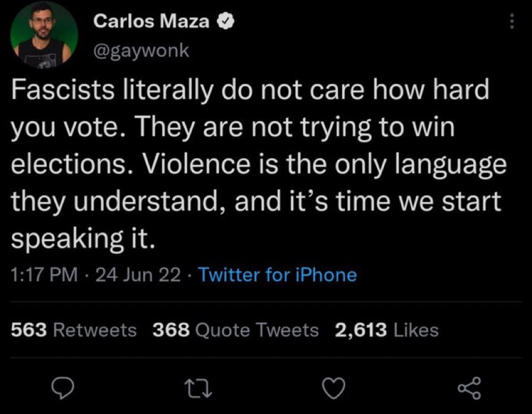Open the three-dot more options menu
The width and height of the screenshot is (532, 414).
[x=512, y=21]
